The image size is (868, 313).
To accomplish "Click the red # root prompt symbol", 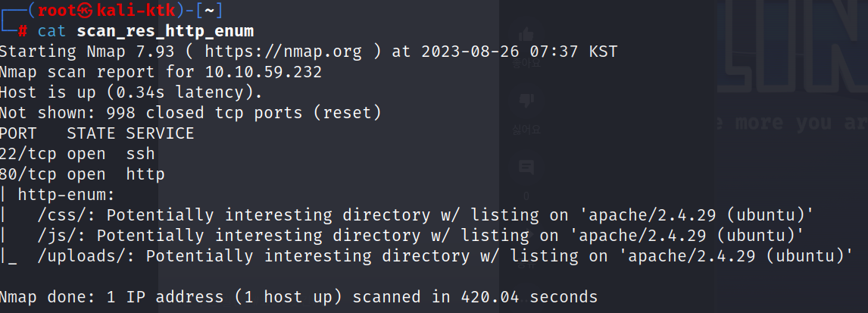I will tap(22, 32).
